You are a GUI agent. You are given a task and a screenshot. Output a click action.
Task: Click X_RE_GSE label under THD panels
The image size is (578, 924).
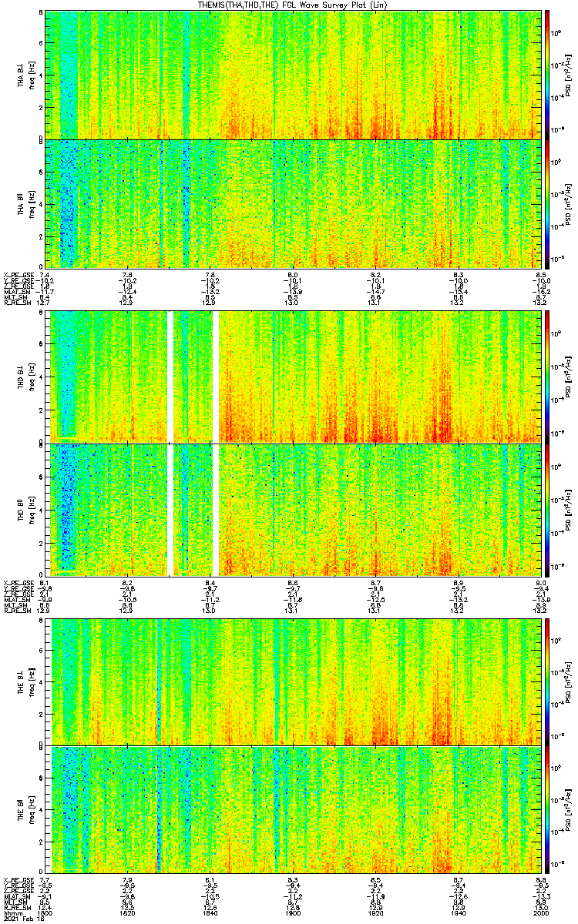(x=19, y=582)
